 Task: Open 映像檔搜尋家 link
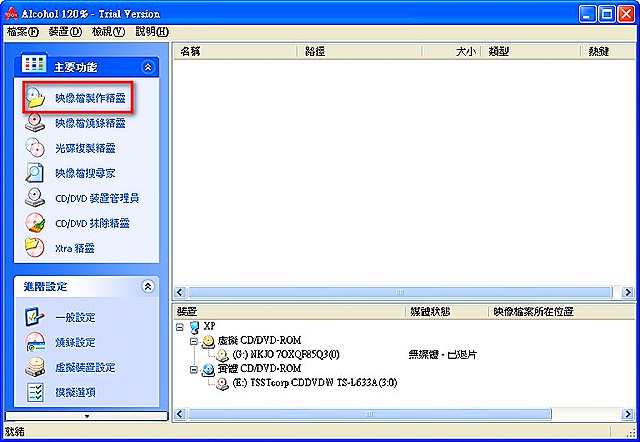tap(85, 173)
